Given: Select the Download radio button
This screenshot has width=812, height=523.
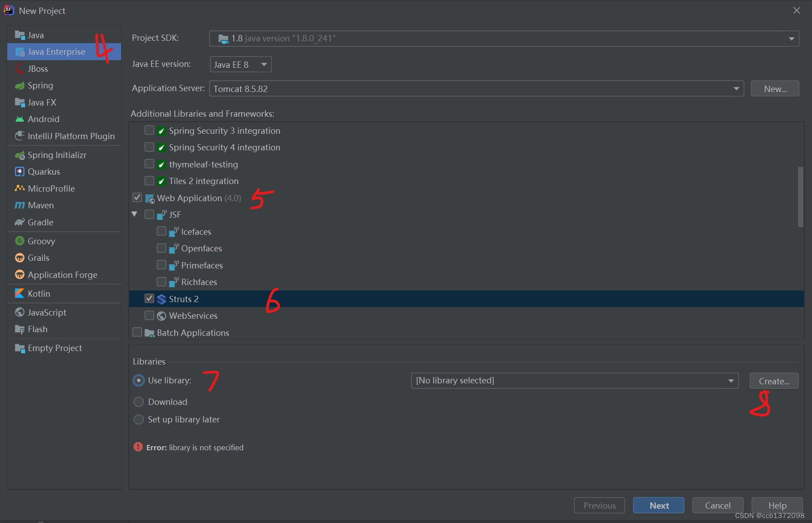Looking at the screenshot, I should tap(139, 402).
